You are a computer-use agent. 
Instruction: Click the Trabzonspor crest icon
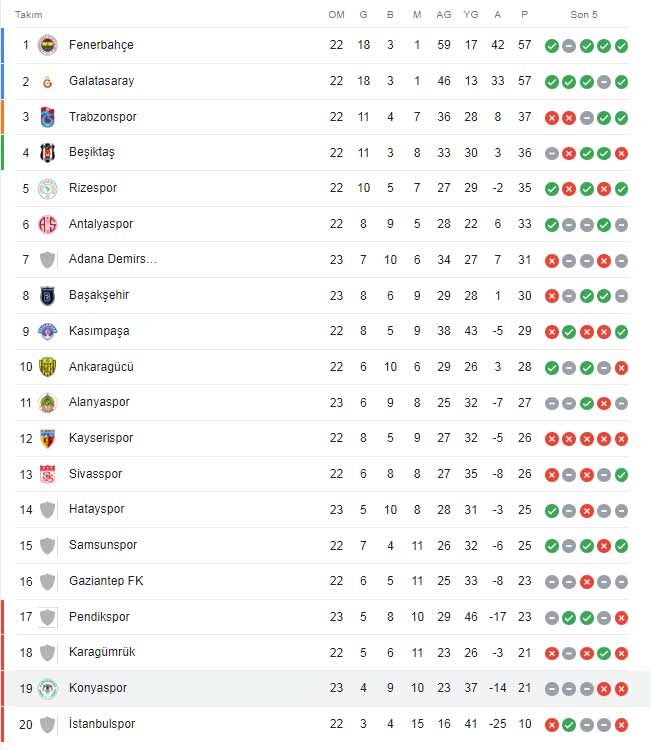[x=47, y=117]
